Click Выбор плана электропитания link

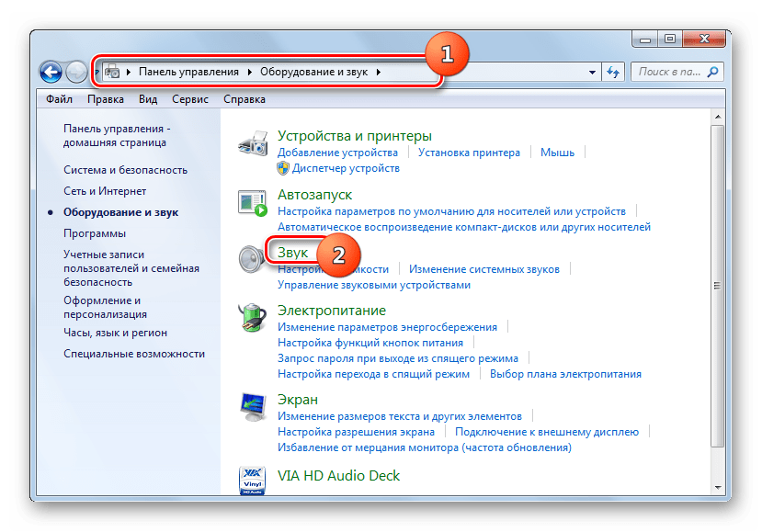tap(565, 374)
